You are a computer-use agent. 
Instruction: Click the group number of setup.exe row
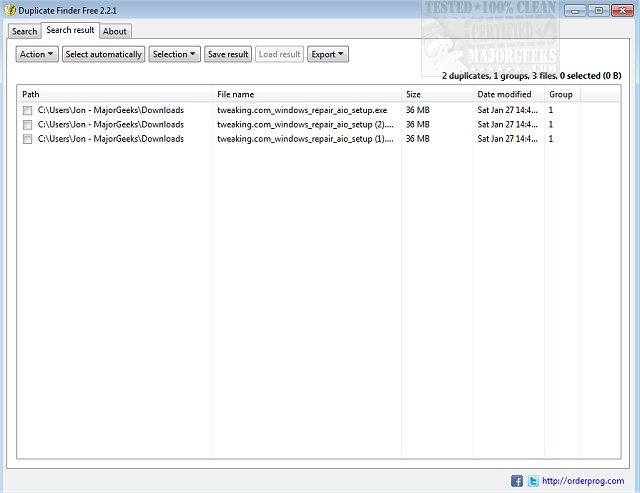[x=551, y=110]
